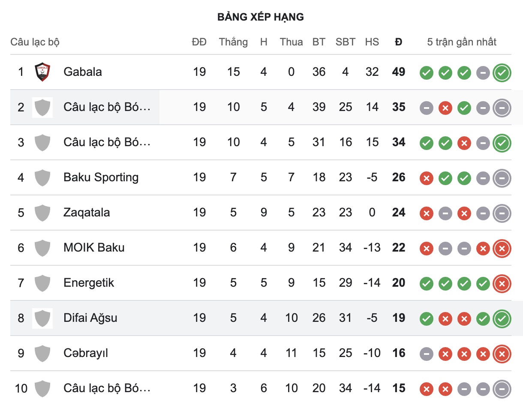Image resolution: width=523 pixels, height=420 pixels.
Task: Open the Câu lạc bộ column header
Action: (35, 42)
